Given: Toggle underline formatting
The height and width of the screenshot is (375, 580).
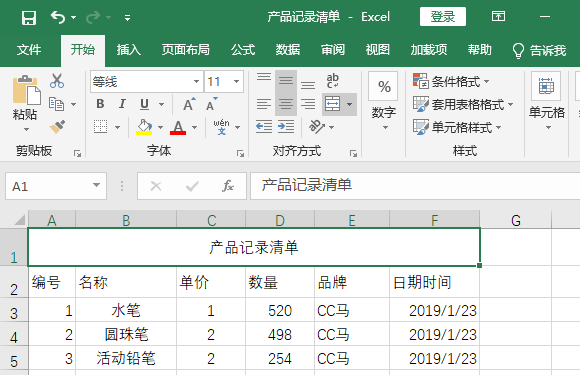Looking at the screenshot, I should click(x=144, y=104).
